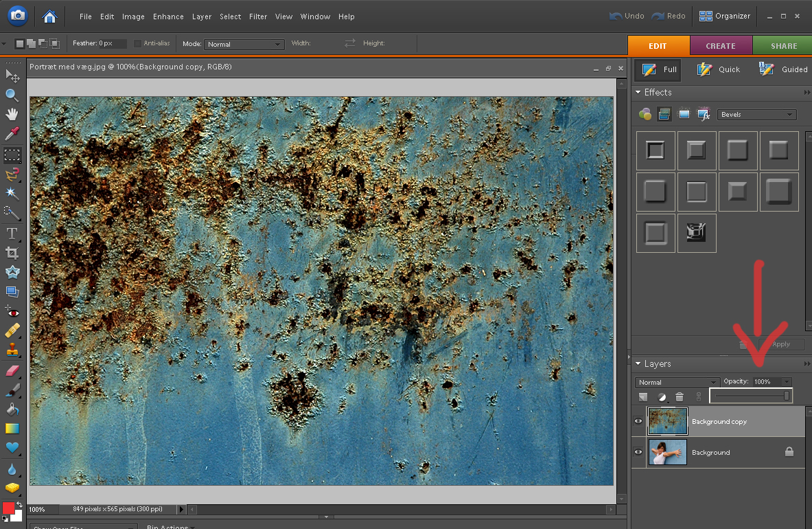Select the Zoom tool

(x=12, y=95)
